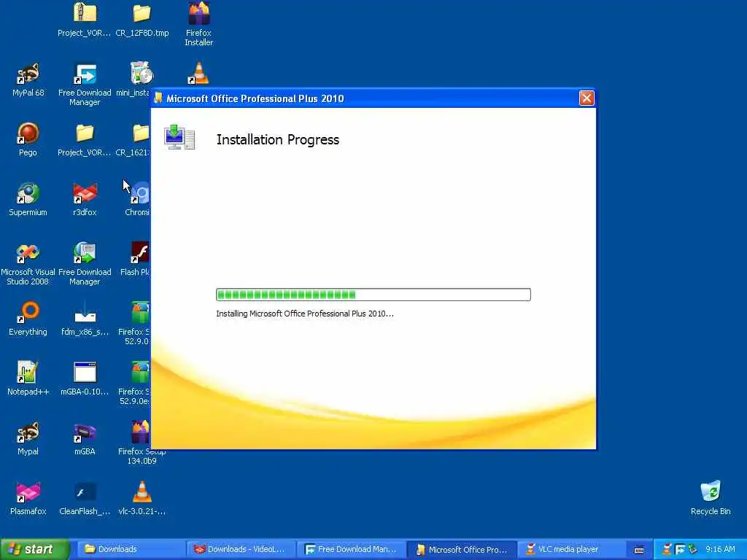Select the MyPal 68 desktop shortcut
This screenshot has width=747, height=560.
click(28, 74)
